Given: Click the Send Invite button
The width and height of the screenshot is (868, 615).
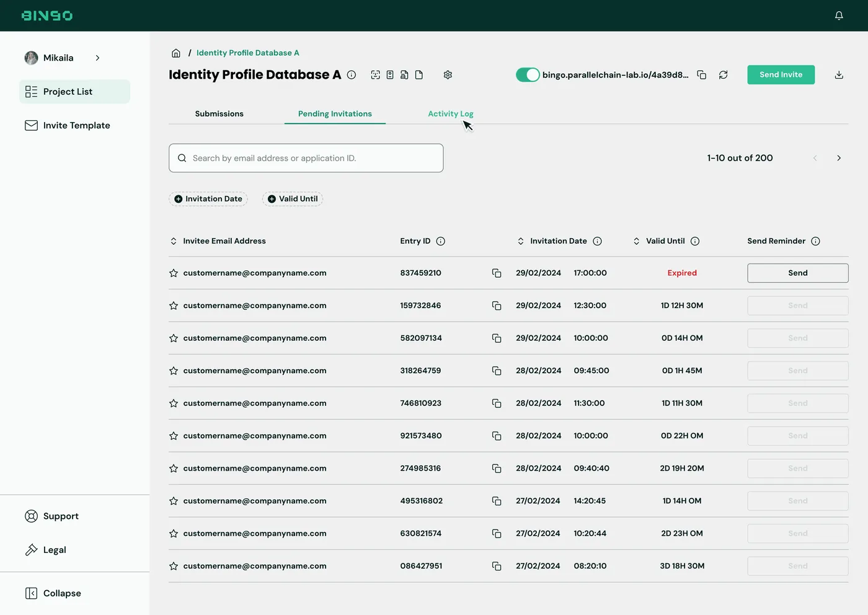Looking at the screenshot, I should [781, 75].
